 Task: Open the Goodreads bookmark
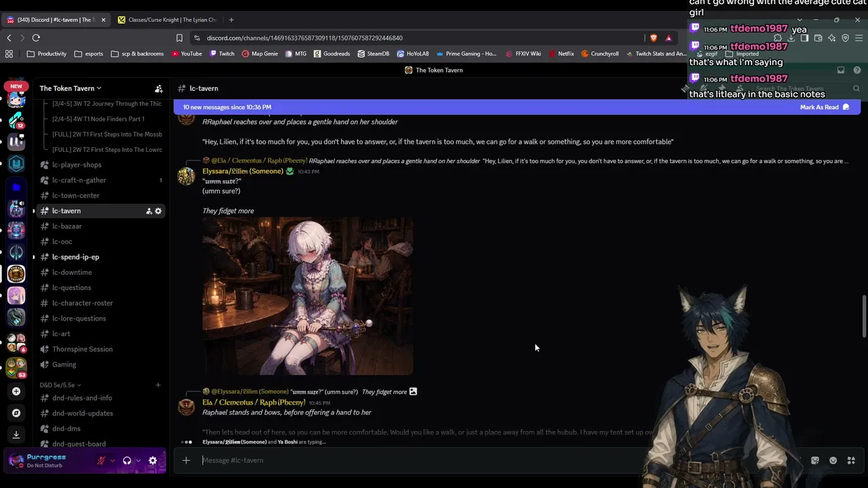(x=332, y=54)
